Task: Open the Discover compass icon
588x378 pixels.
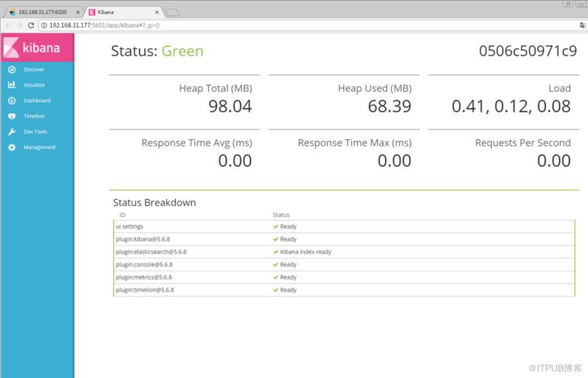Action: tap(12, 70)
